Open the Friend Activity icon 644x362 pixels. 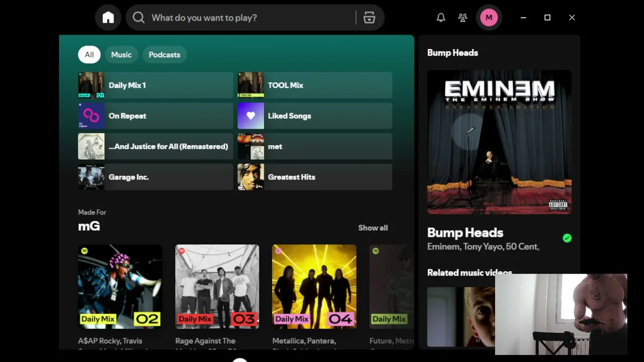pos(463,18)
